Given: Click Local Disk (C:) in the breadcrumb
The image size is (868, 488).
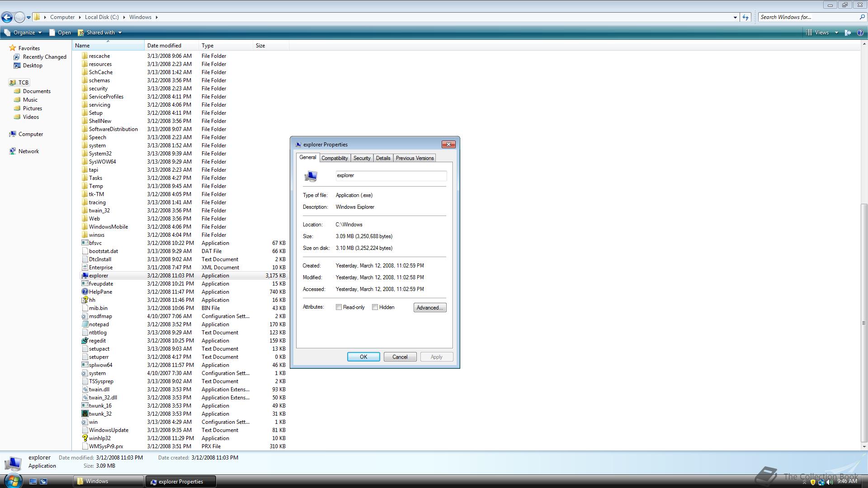Looking at the screenshot, I should (x=102, y=17).
